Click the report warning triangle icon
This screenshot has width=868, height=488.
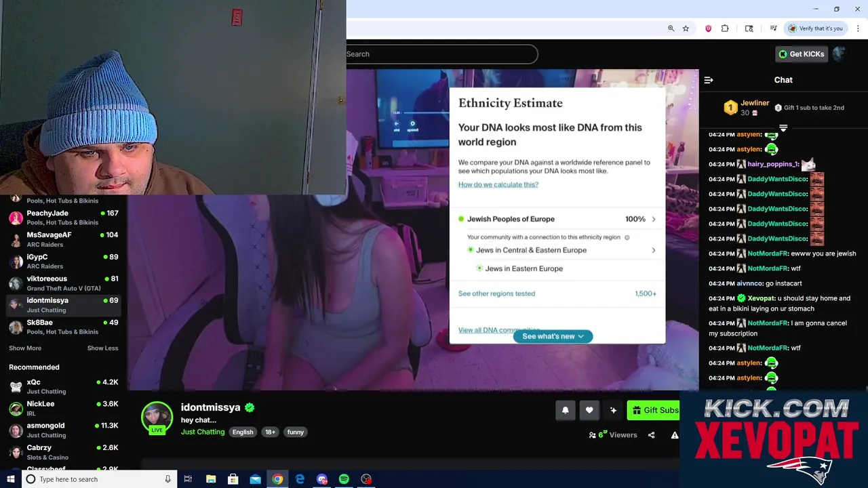[x=675, y=435]
